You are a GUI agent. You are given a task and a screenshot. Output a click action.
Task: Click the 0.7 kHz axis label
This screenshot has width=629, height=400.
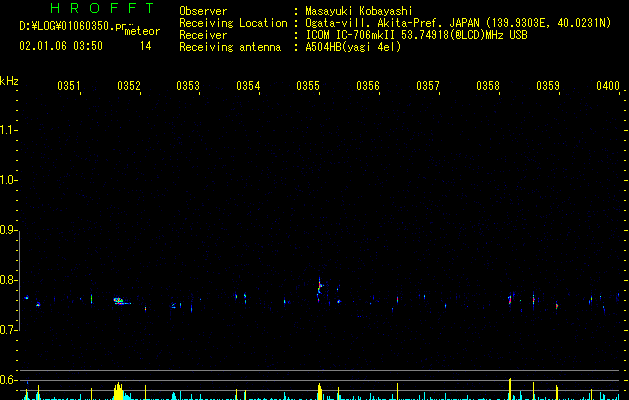tap(8, 330)
